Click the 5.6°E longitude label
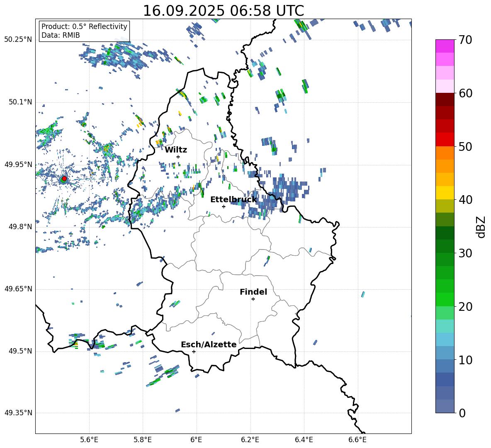The height and width of the screenshot is (448, 491). coord(89,440)
